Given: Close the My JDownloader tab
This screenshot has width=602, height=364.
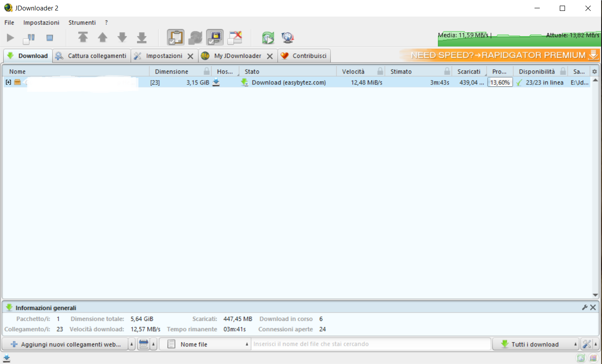Looking at the screenshot, I should tap(270, 56).
